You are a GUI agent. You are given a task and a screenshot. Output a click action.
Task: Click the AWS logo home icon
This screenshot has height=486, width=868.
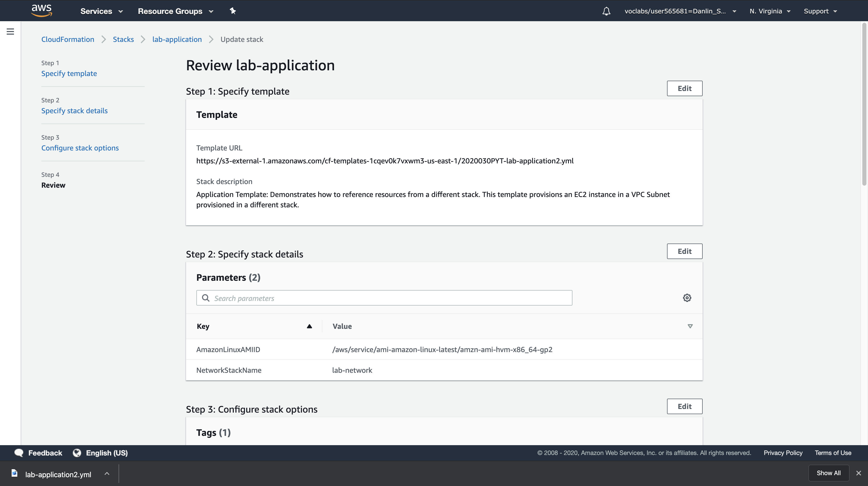(x=41, y=10)
